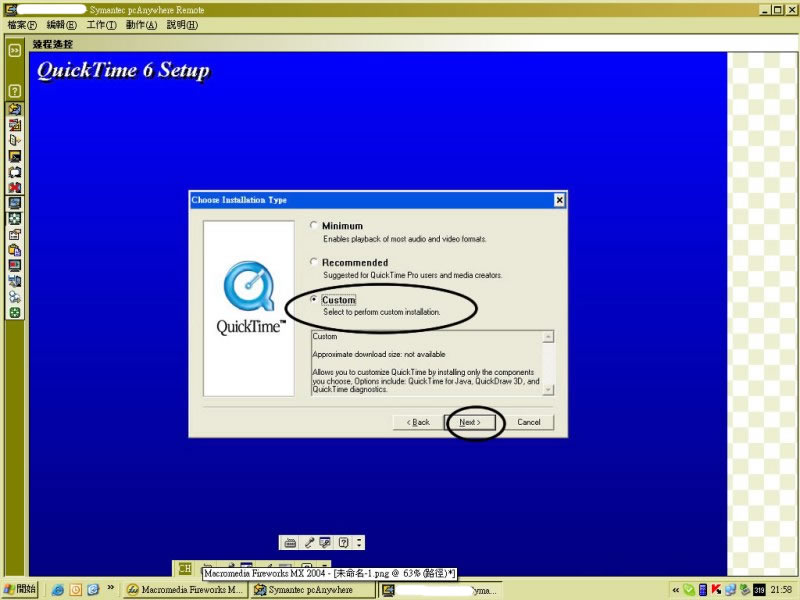The height and width of the screenshot is (600, 800).
Task: Switch to the Macromedia Fireworks taskbar button
Action: tap(186, 590)
